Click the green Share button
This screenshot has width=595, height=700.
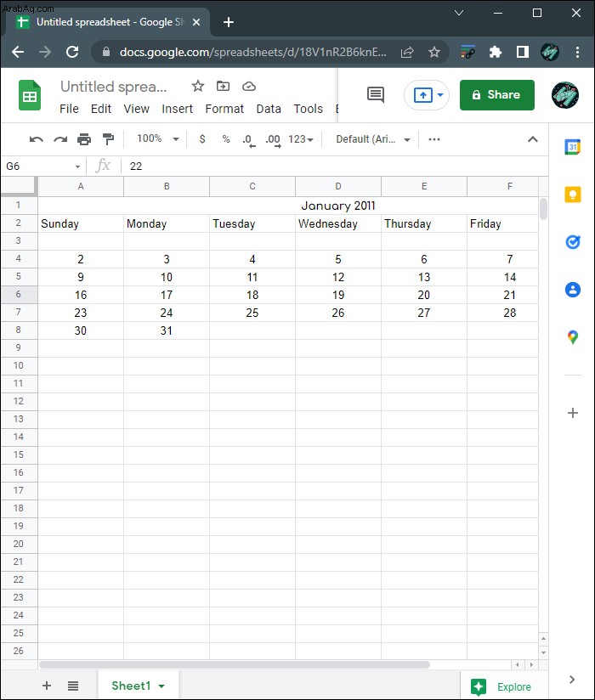496,94
